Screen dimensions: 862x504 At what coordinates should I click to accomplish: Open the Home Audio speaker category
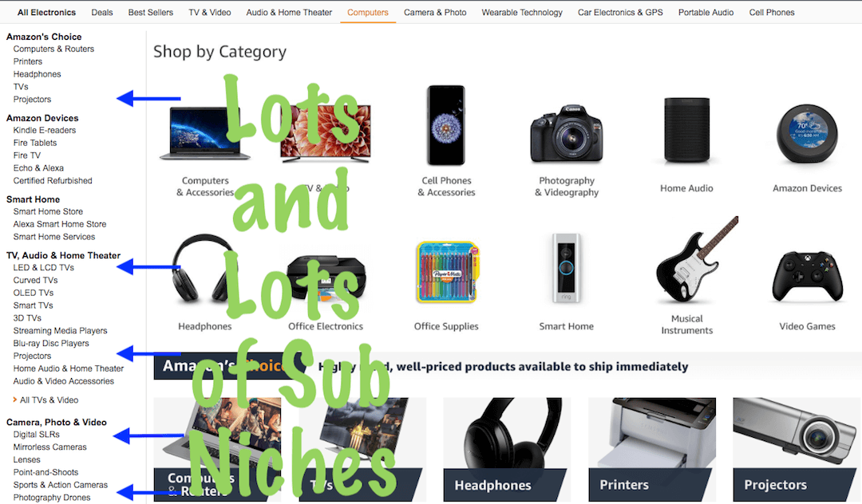(686, 129)
